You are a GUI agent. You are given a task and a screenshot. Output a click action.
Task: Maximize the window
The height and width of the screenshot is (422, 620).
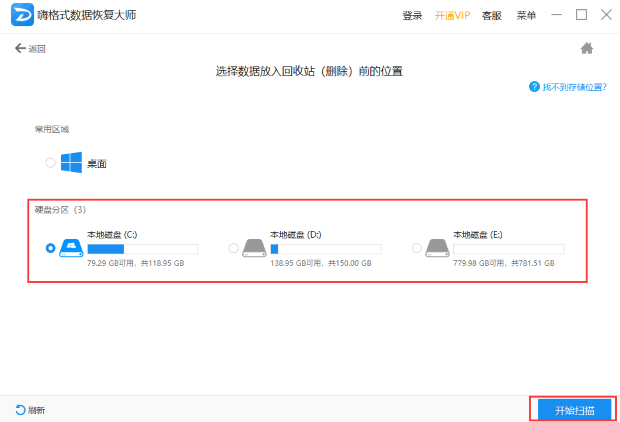tap(581, 15)
